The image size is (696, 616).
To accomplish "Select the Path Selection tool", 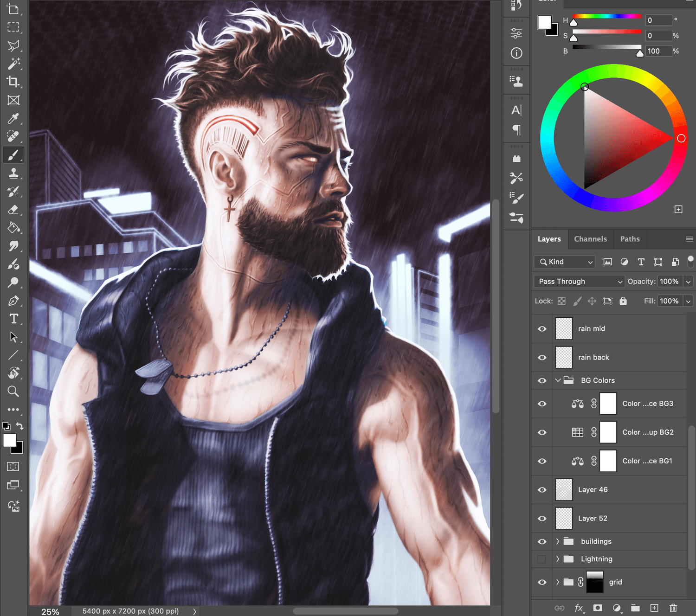I will [13, 337].
